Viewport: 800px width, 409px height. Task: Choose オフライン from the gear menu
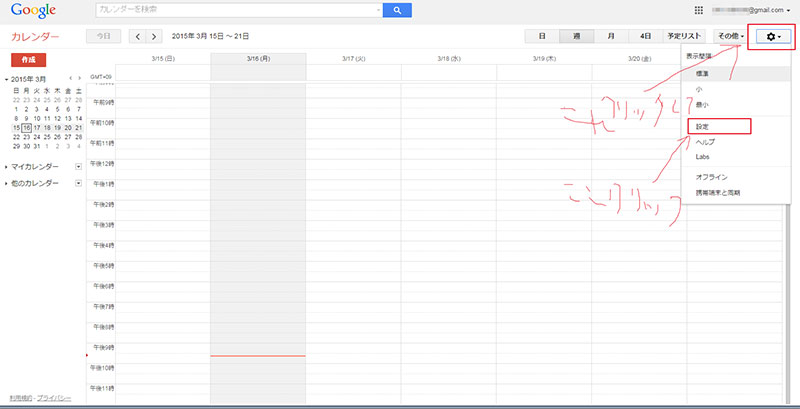click(x=736, y=177)
